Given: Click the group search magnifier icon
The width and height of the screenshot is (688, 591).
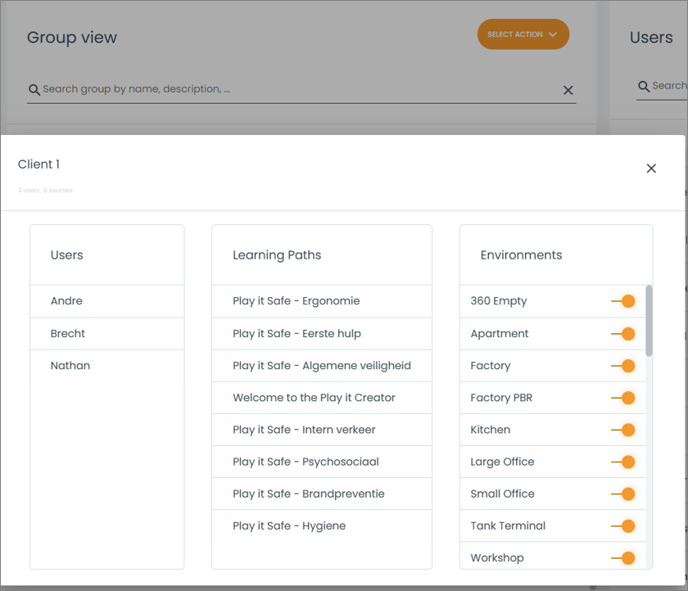Looking at the screenshot, I should 34,90.
